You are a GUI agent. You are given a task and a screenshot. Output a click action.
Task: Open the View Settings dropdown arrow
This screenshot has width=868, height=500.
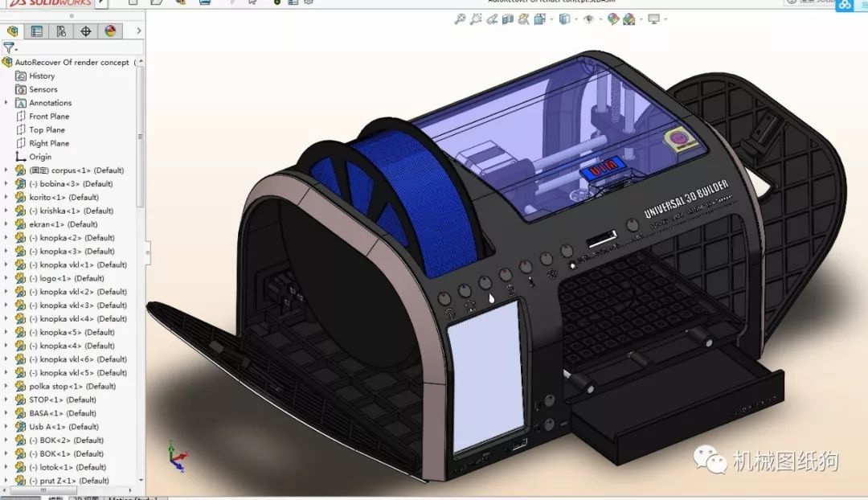(x=665, y=19)
